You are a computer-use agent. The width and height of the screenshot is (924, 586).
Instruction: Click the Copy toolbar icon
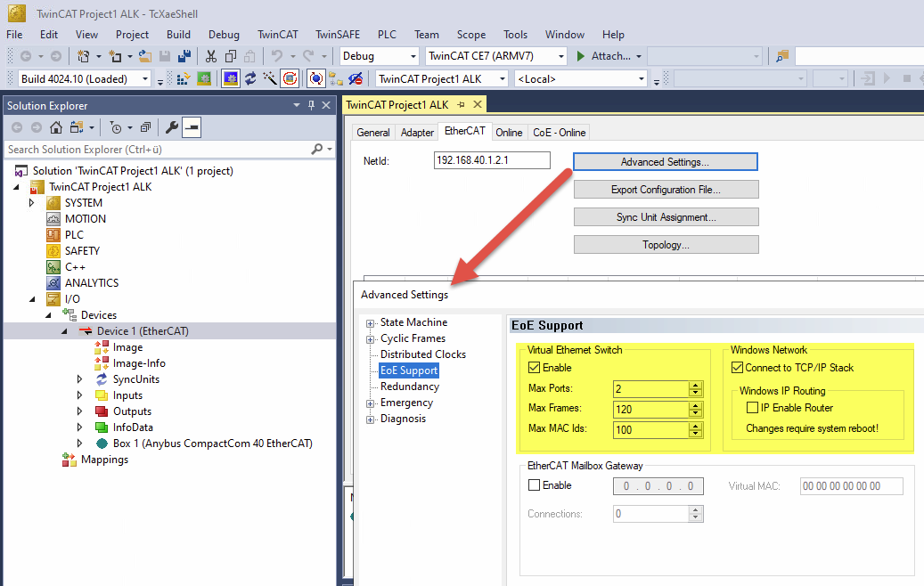231,56
